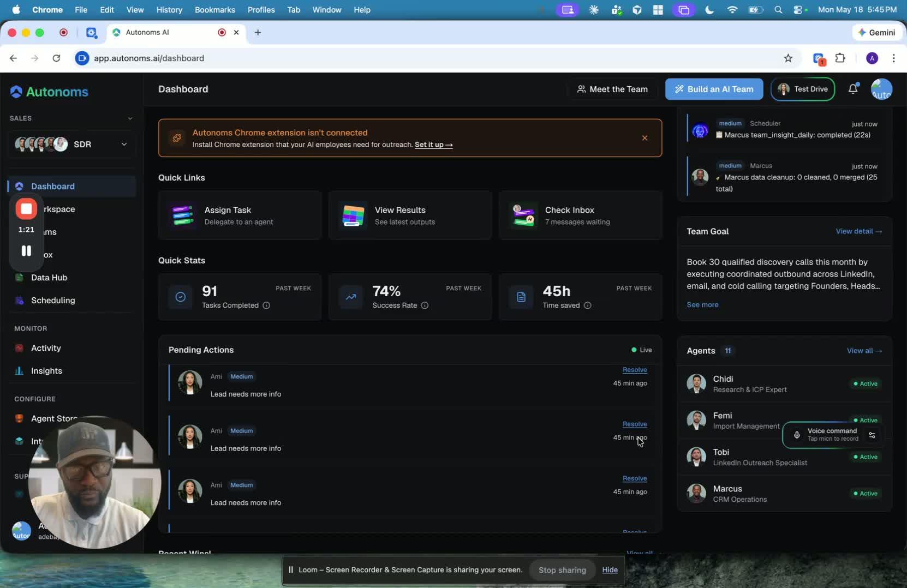This screenshot has height=588, width=907.
Task: Click Stop sharing in Loom bar
Action: pyautogui.click(x=562, y=570)
